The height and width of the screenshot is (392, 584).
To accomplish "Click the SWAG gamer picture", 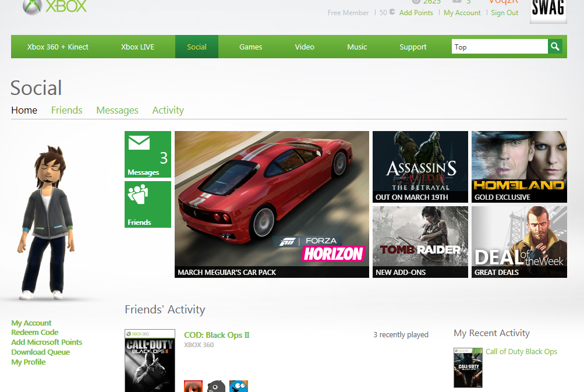I will coord(548,11).
